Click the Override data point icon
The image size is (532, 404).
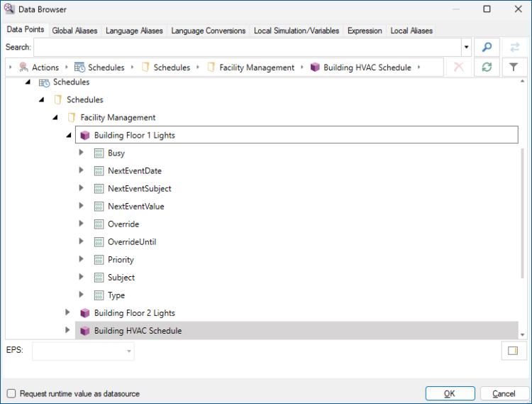click(x=99, y=224)
